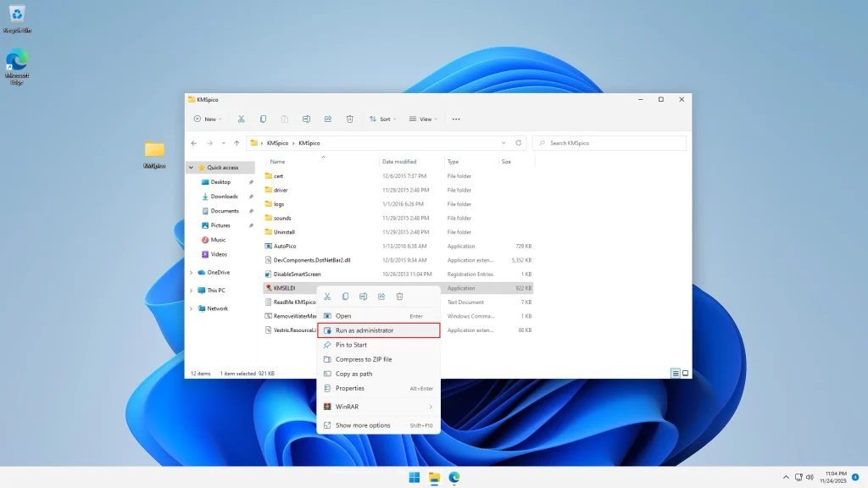The width and height of the screenshot is (868, 488).
Task: Click the Paste icon on the Explorer toolbar
Action: 284,119
